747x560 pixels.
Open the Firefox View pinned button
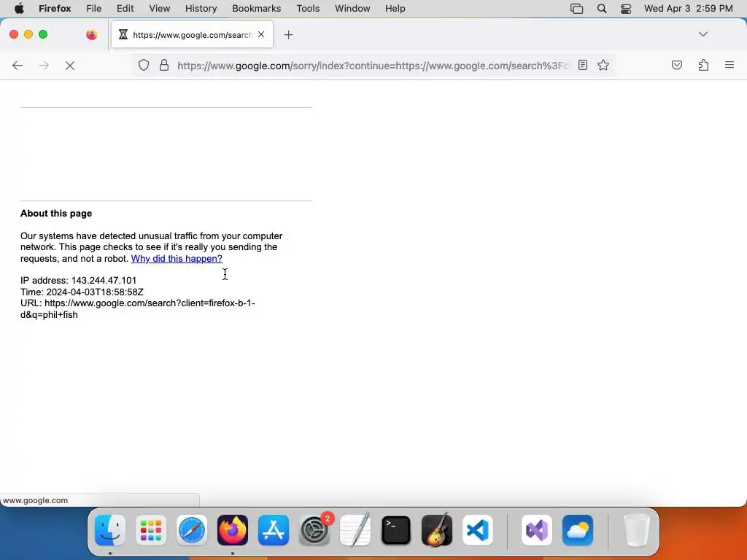(91, 34)
